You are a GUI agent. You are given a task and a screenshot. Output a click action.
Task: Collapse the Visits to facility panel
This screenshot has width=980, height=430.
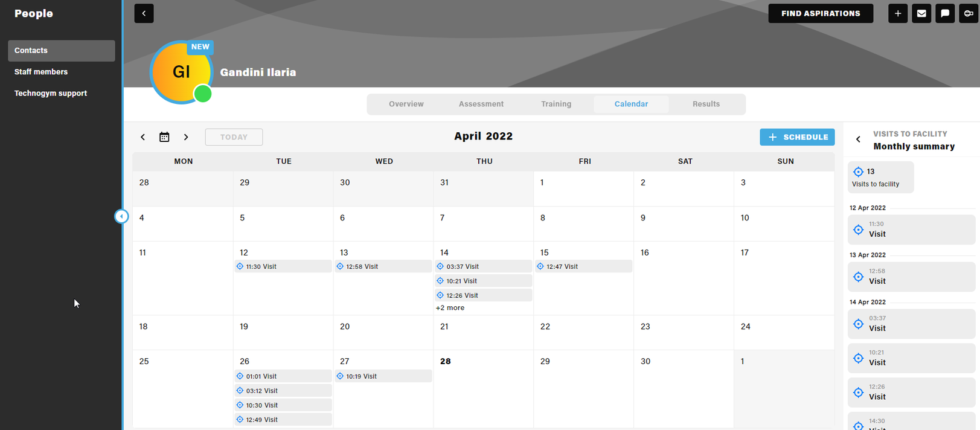click(858, 140)
